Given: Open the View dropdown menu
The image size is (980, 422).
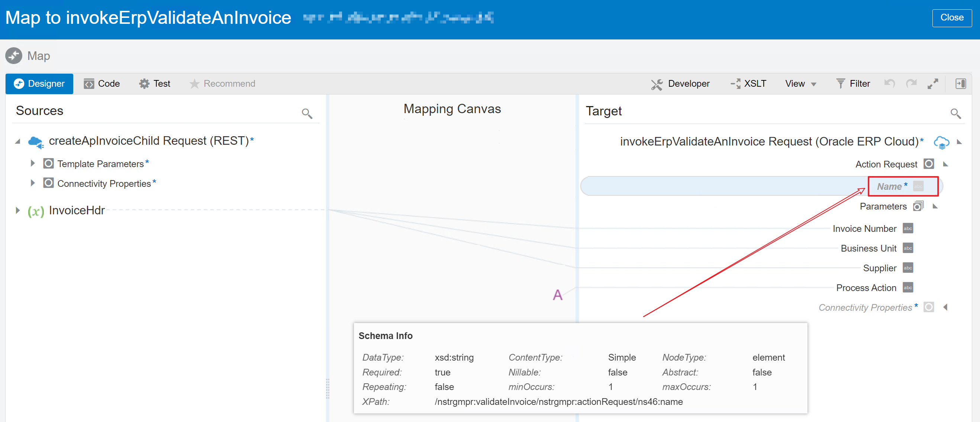Looking at the screenshot, I should point(801,83).
